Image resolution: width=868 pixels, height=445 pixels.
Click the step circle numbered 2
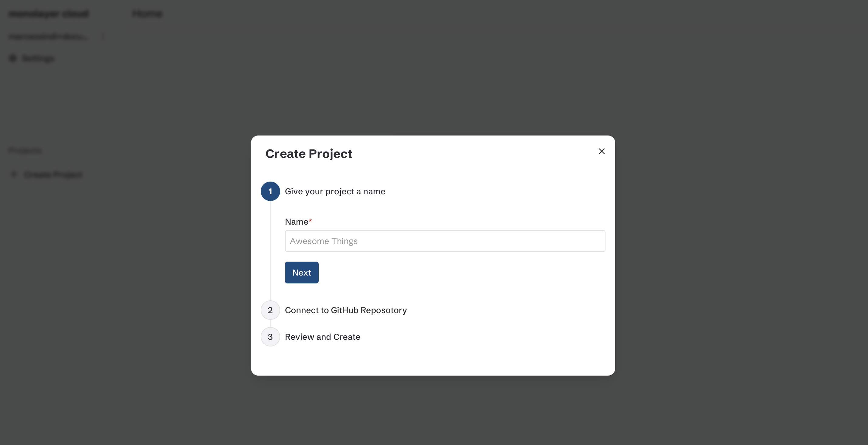point(270,310)
